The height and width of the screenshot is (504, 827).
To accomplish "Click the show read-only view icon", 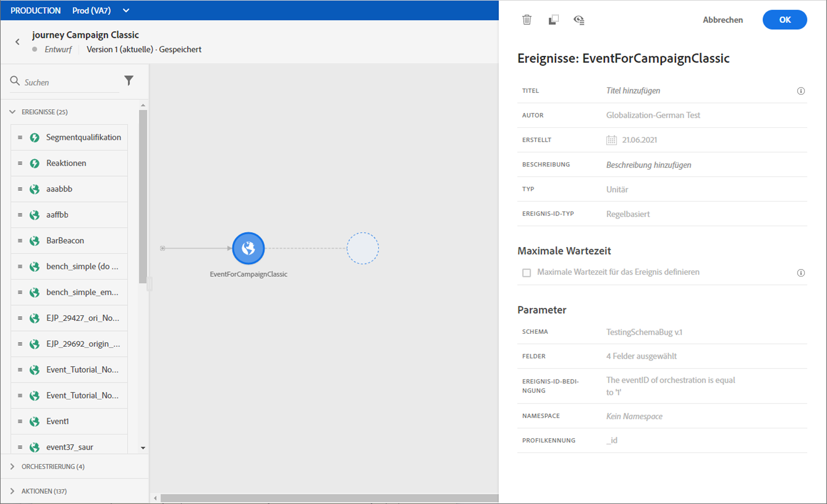I will (579, 20).
